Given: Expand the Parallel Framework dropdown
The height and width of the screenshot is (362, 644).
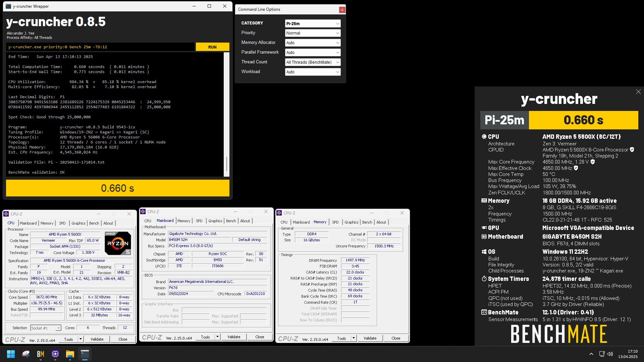Looking at the screenshot, I should (x=313, y=53).
